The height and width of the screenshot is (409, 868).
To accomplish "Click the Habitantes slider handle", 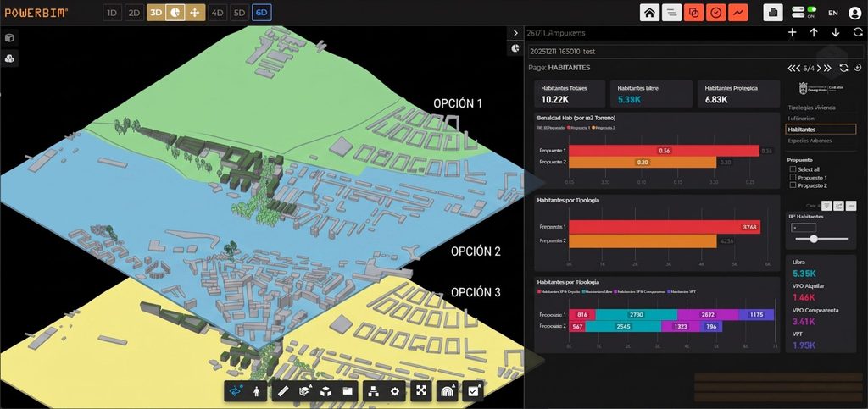I will [x=813, y=239].
